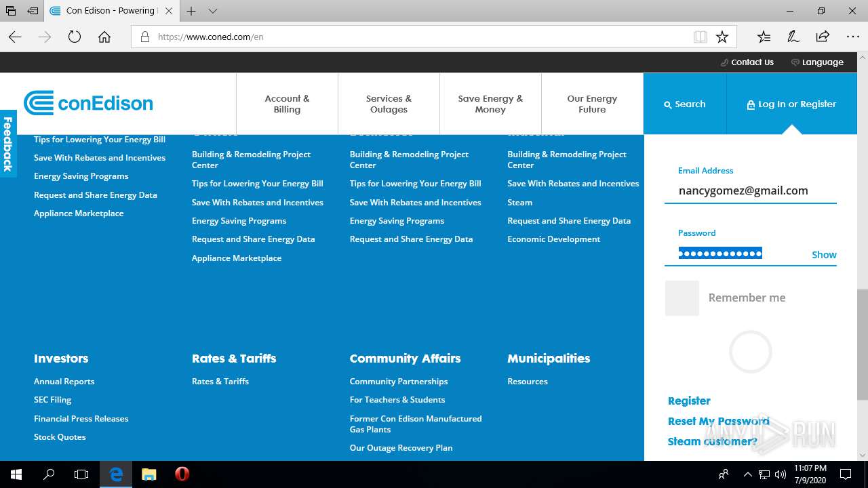The width and height of the screenshot is (868, 488).
Task: Open Stock Quotes link
Action: tap(60, 437)
